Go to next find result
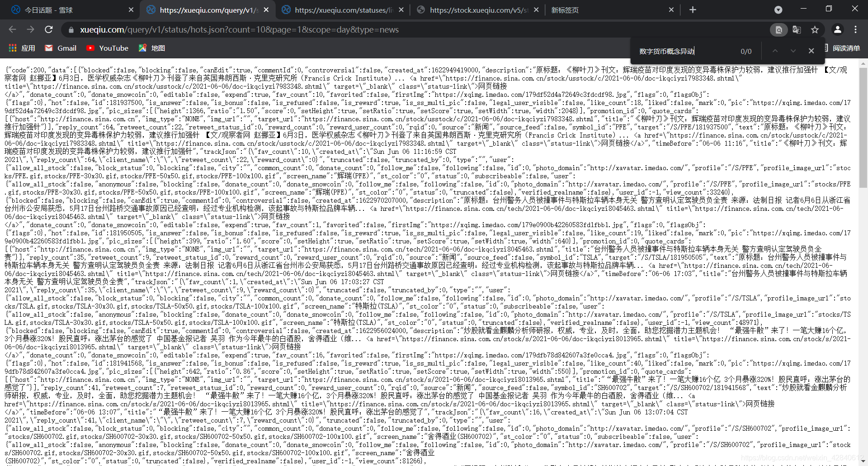868x466 pixels. point(793,51)
